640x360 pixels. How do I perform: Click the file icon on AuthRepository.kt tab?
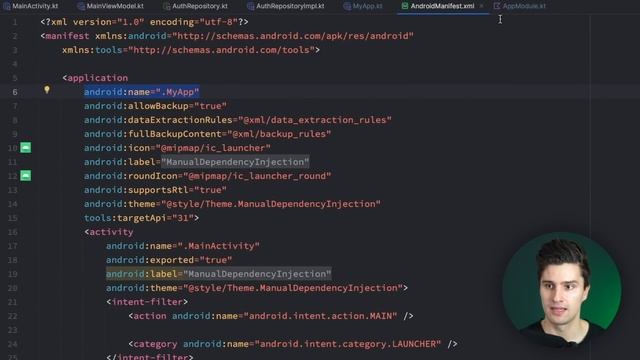[166, 6]
